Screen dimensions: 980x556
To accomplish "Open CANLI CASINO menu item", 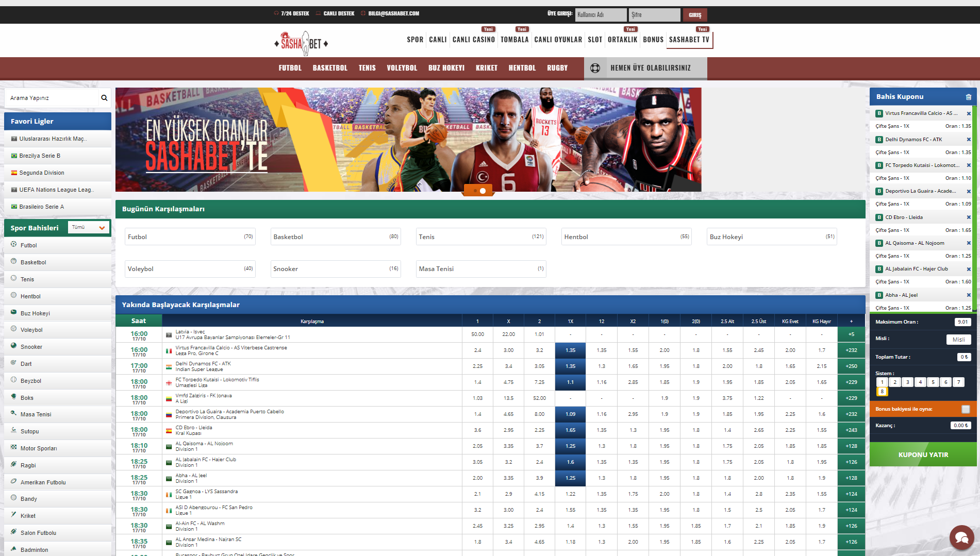I will pyautogui.click(x=473, y=40).
